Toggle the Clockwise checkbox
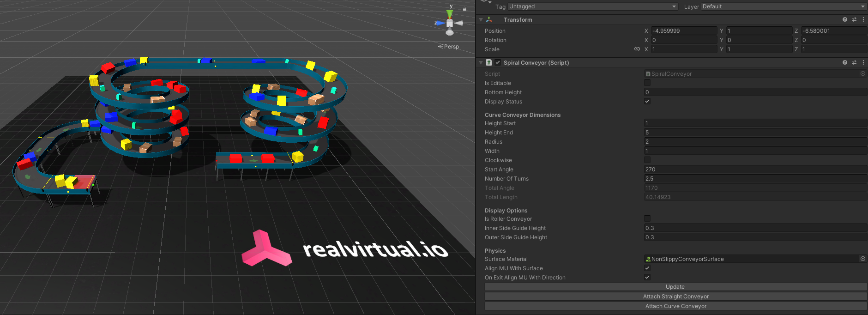Image resolution: width=868 pixels, height=315 pixels. [647, 160]
